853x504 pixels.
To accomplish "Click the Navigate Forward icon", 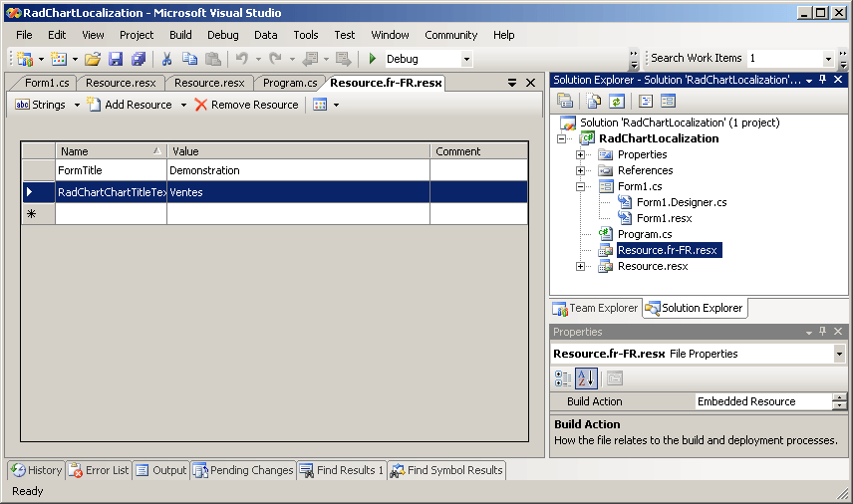I will click(x=343, y=59).
